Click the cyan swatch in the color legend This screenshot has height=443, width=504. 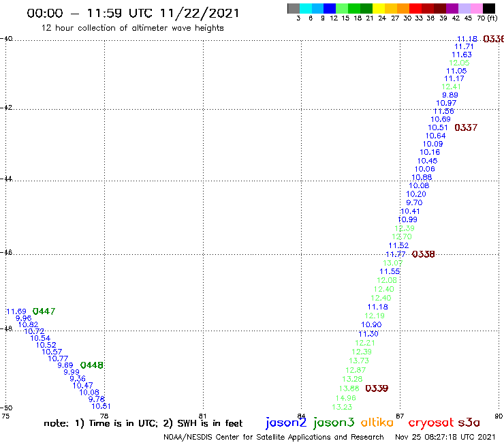click(x=306, y=8)
